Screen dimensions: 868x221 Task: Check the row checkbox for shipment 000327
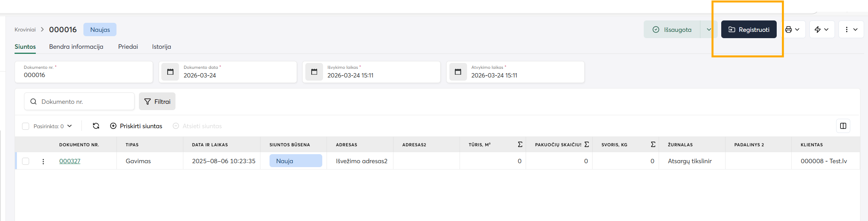26,161
